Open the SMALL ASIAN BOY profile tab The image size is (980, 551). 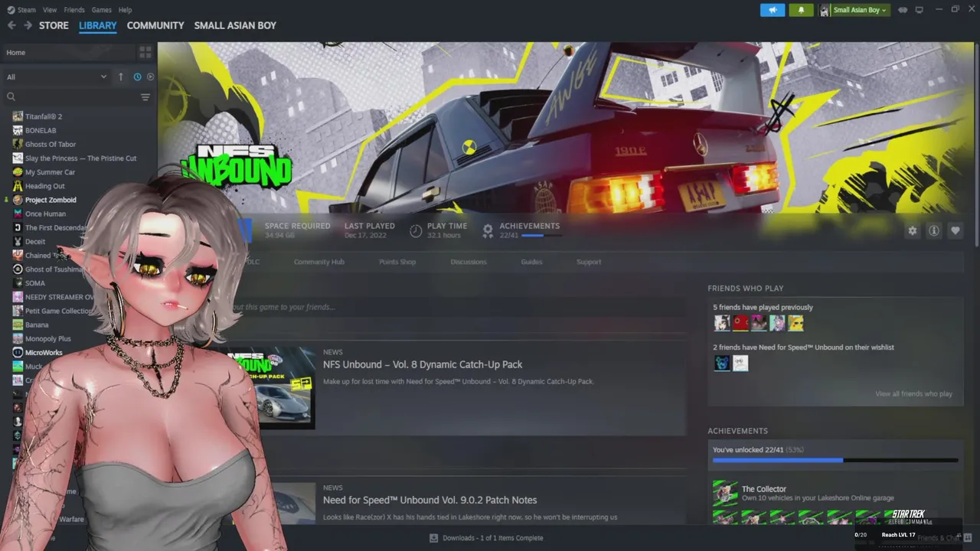pyautogui.click(x=235, y=25)
